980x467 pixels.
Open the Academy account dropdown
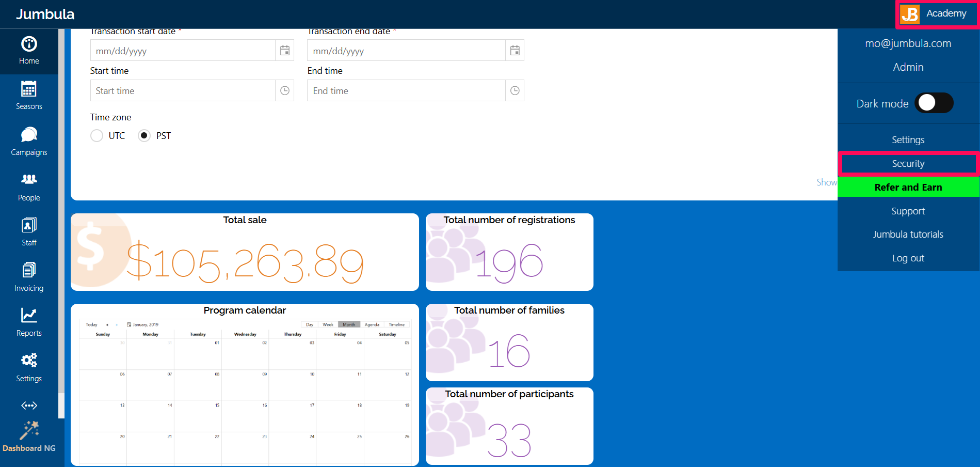937,14
